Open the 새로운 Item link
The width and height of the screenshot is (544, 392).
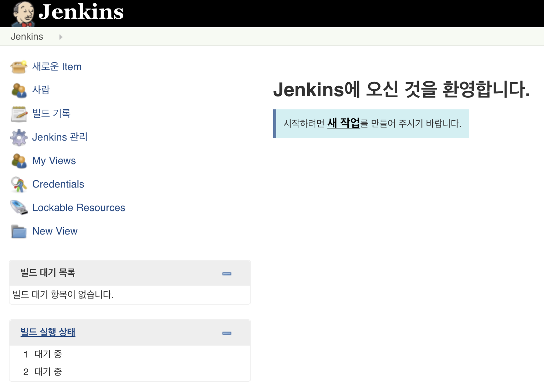point(57,67)
